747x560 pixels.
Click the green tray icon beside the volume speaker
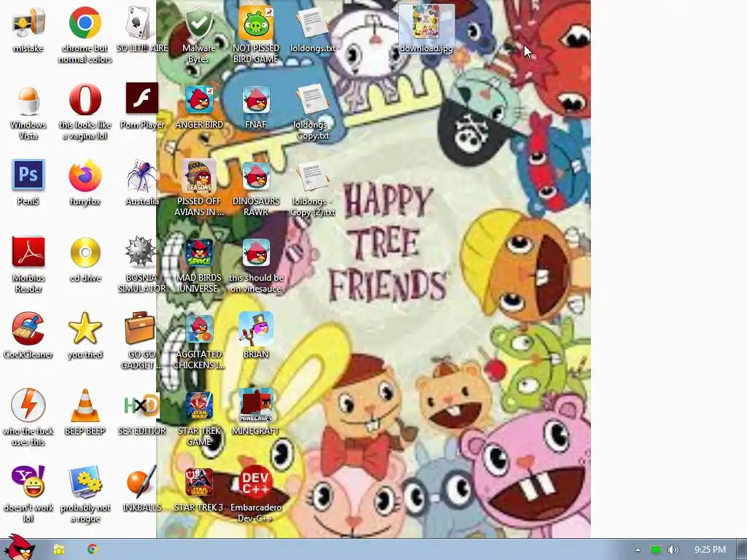coord(656,550)
